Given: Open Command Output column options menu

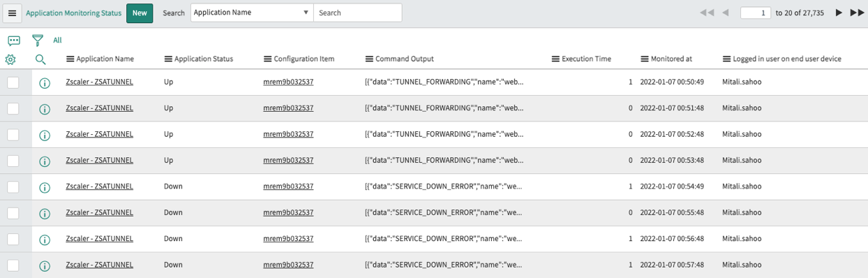Looking at the screenshot, I should click(369, 59).
